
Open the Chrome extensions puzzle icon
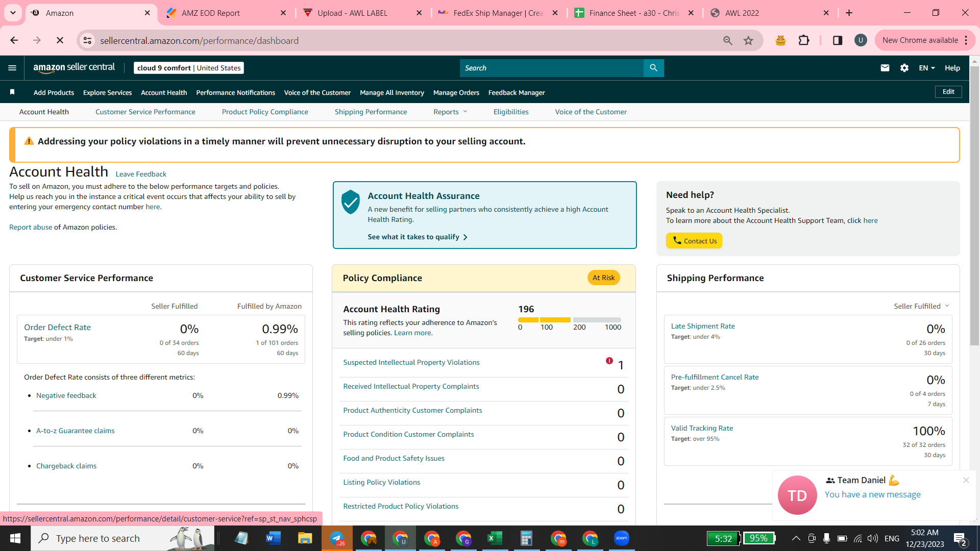[x=804, y=40]
